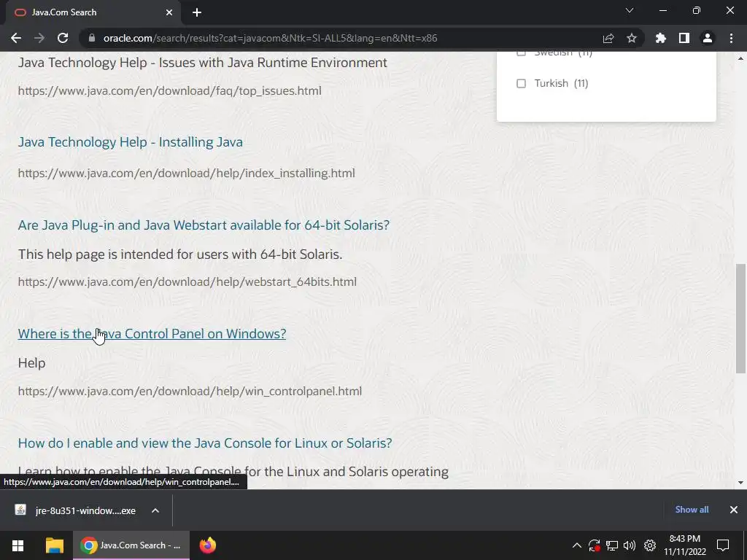Click the sync update tray icon
Image resolution: width=747 pixels, height=560 pixels.
click(x=594, y=545)
